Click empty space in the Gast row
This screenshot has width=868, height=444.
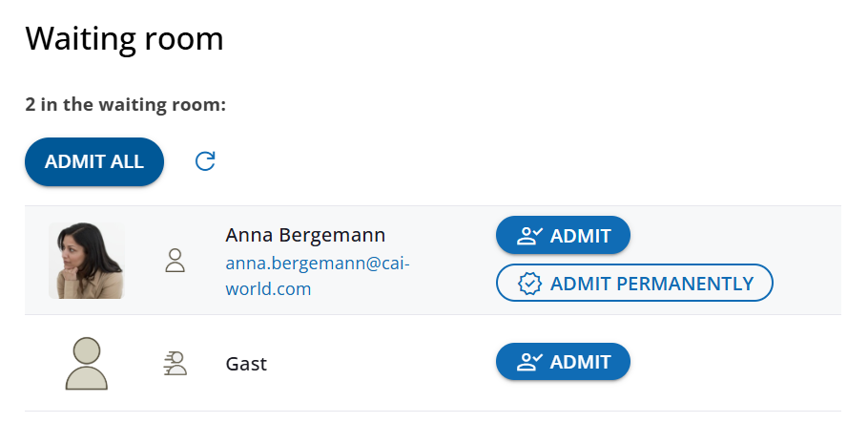click(x=734, y=363)
